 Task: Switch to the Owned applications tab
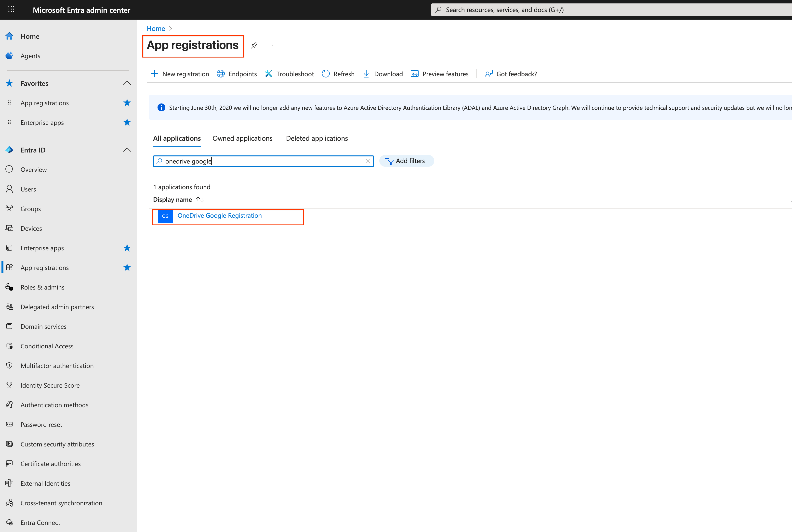click(x=242, y=138)
